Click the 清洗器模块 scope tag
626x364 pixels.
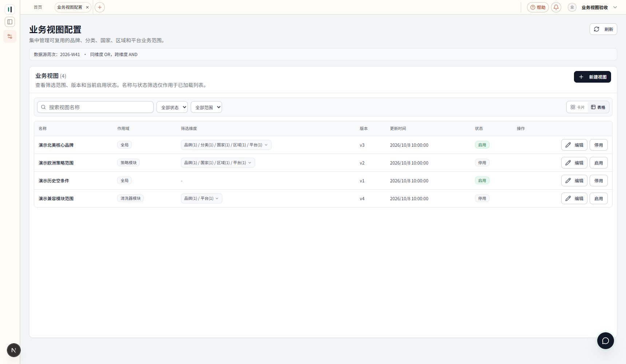130,198
